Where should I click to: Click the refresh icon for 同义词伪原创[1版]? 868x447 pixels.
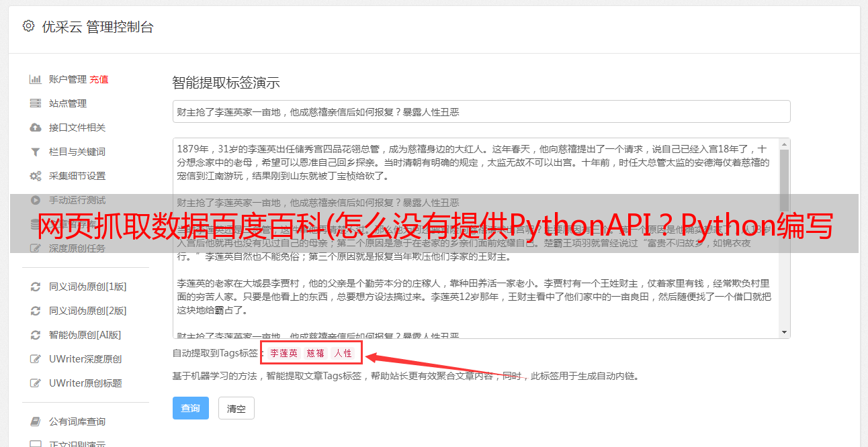coord(36,287)
